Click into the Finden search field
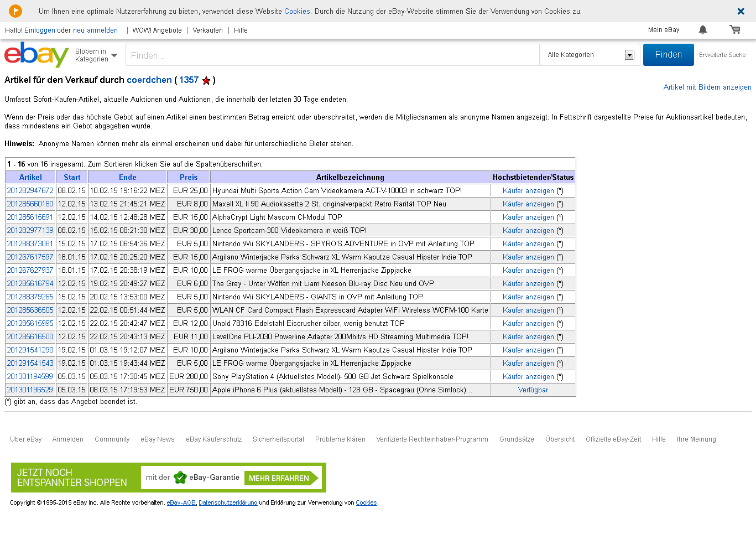 pos(333,55)
